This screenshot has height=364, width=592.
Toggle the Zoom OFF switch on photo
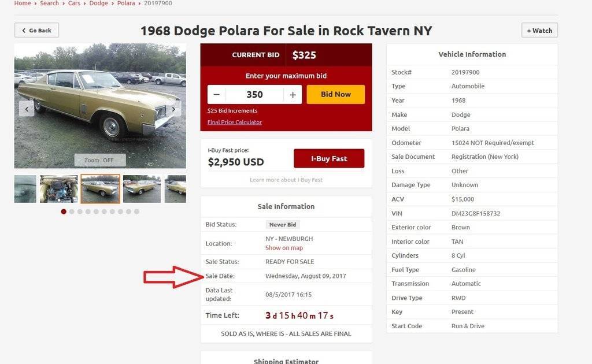(x=99, y=160)
